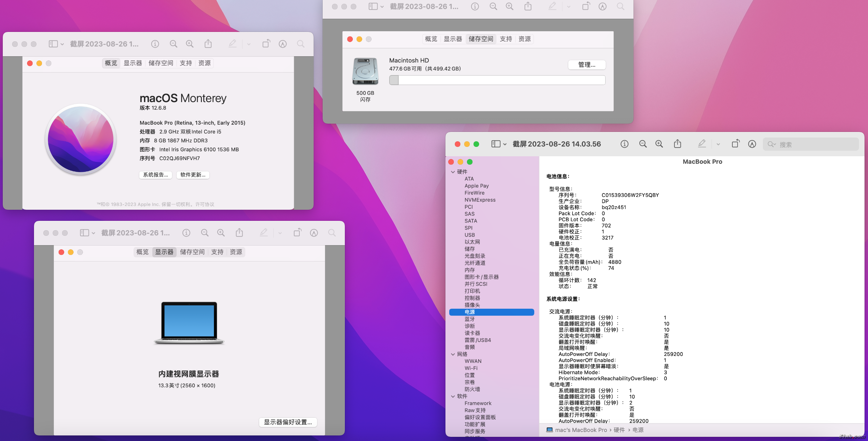Viewport: 868px width, 441px height.
Task: Open sidebar view menu chevron in front Preview window
Action: (505, 144)
